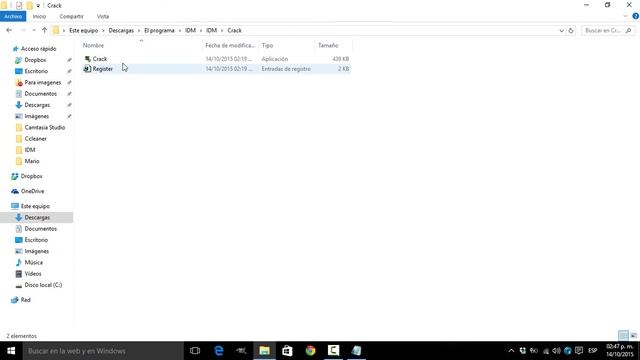Open Disco local (C:)
The height and width of the screenshot is (360, 640).
[43, 285]
